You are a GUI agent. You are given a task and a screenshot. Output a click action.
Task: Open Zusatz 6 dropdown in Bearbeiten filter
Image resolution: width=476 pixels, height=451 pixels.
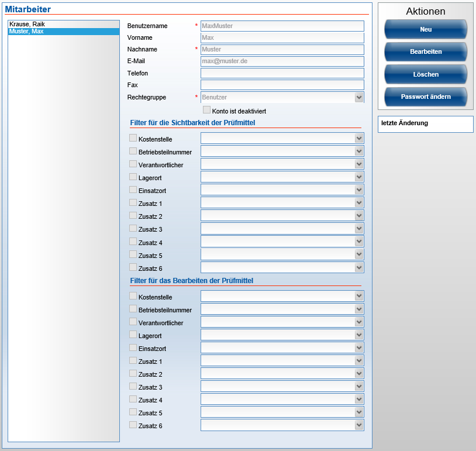coord(282,425)
